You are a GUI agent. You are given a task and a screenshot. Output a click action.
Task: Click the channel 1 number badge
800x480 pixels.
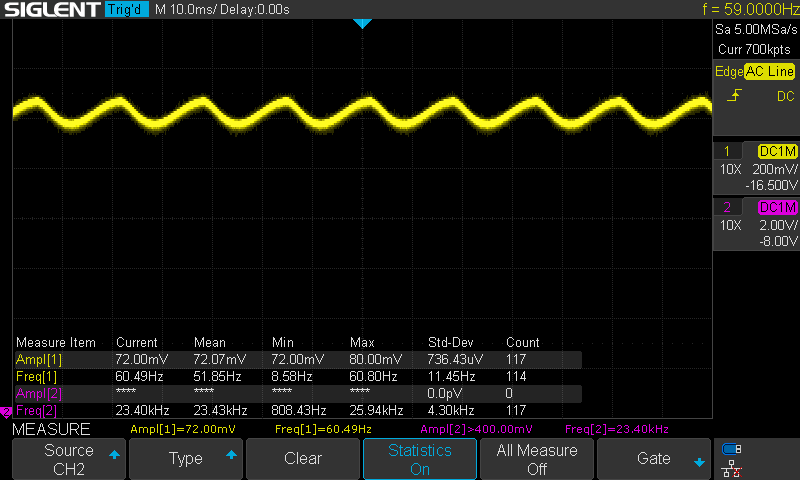point(727,150)
